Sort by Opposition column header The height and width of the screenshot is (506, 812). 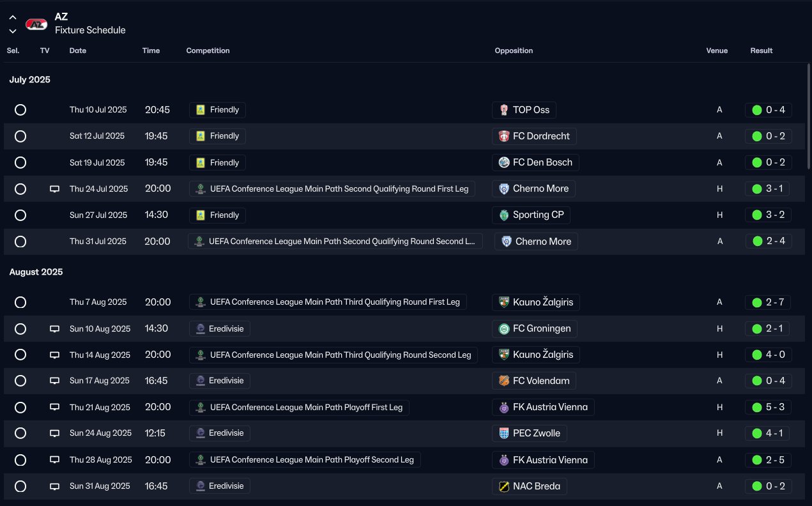point(514,50)
